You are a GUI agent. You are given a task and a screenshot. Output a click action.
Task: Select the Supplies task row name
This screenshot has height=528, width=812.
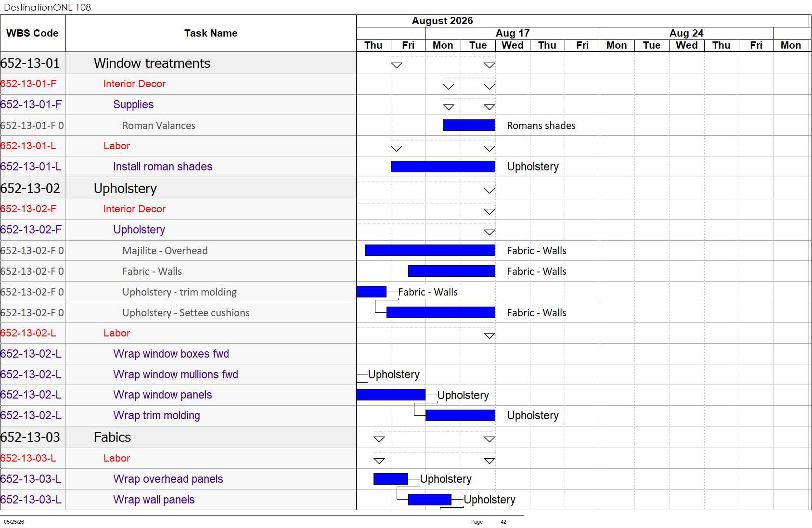pos(133,104)
